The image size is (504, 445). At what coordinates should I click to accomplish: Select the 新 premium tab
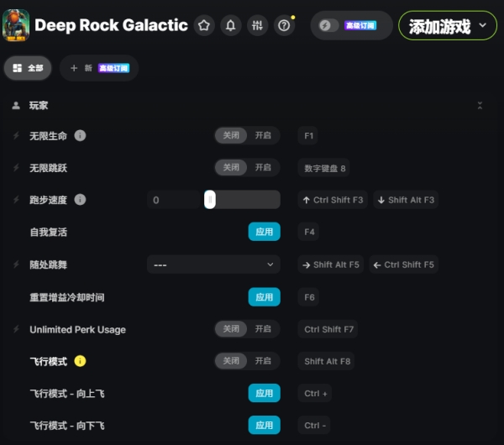pos(99,68)
